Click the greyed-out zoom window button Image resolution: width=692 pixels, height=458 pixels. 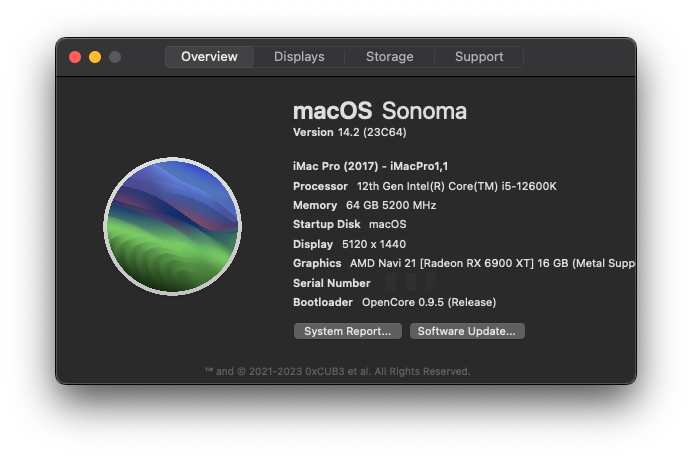click(115, 57)
